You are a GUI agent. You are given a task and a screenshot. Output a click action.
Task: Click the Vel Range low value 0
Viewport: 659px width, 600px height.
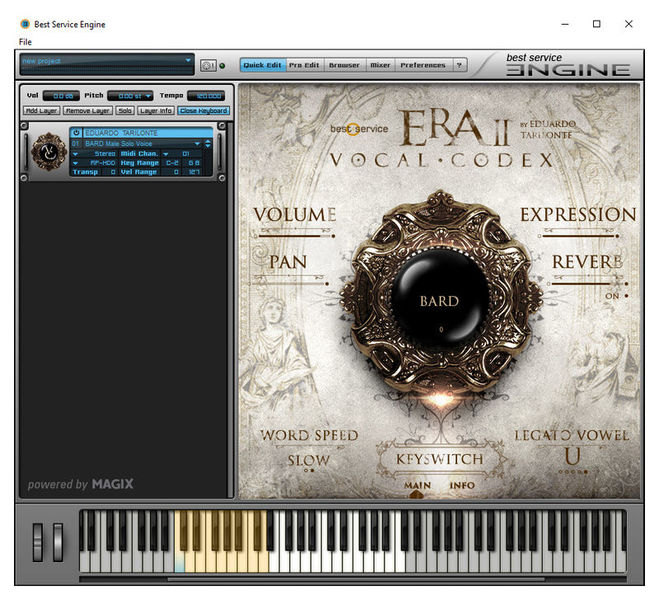172,172
